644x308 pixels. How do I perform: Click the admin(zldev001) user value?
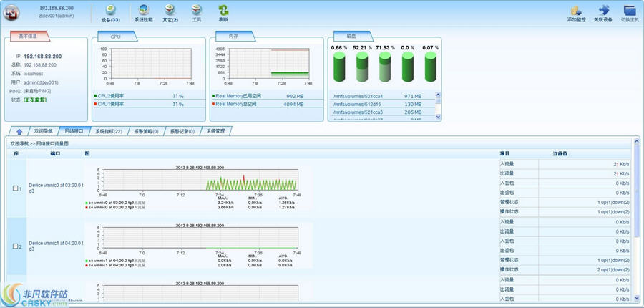tap(41, 82)
